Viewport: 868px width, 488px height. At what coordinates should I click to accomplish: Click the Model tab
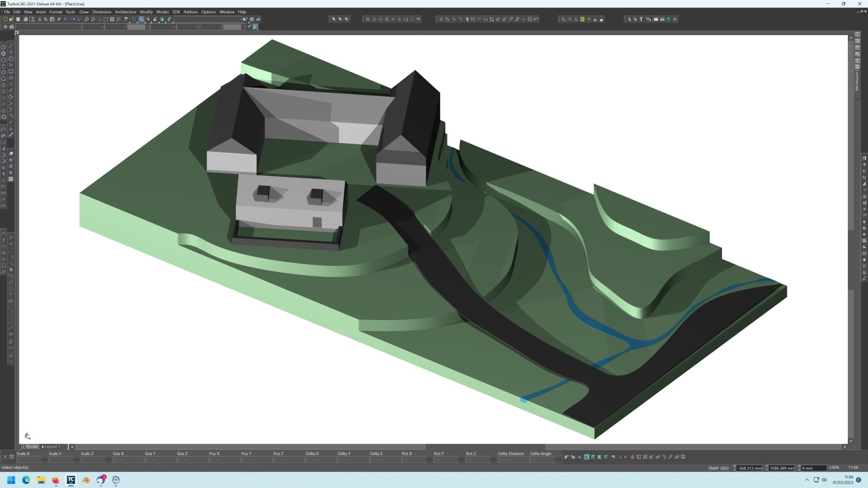tap(31, 447)
